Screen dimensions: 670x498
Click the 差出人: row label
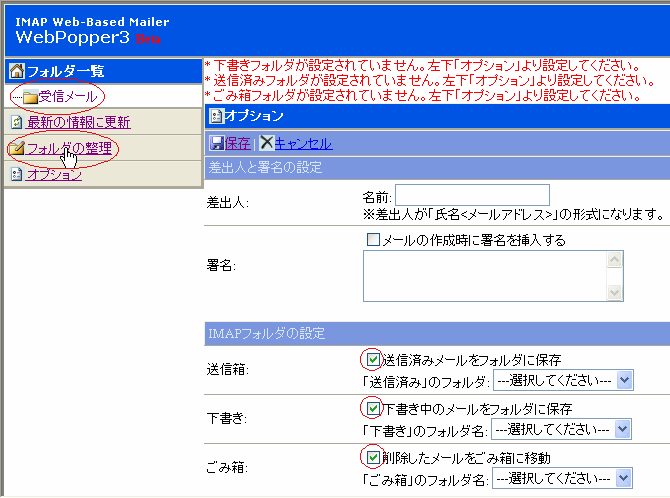pyautogui.click(x=227, y=202)
